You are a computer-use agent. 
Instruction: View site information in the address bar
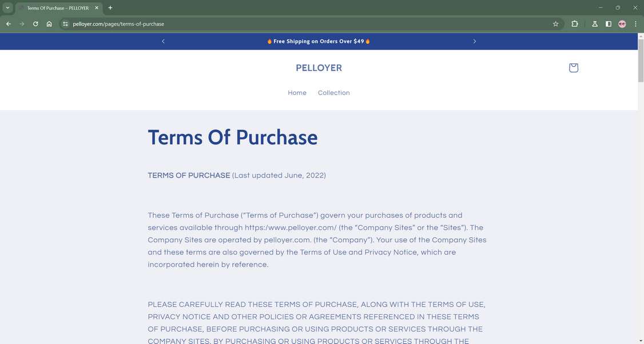[x=65, y=24]
